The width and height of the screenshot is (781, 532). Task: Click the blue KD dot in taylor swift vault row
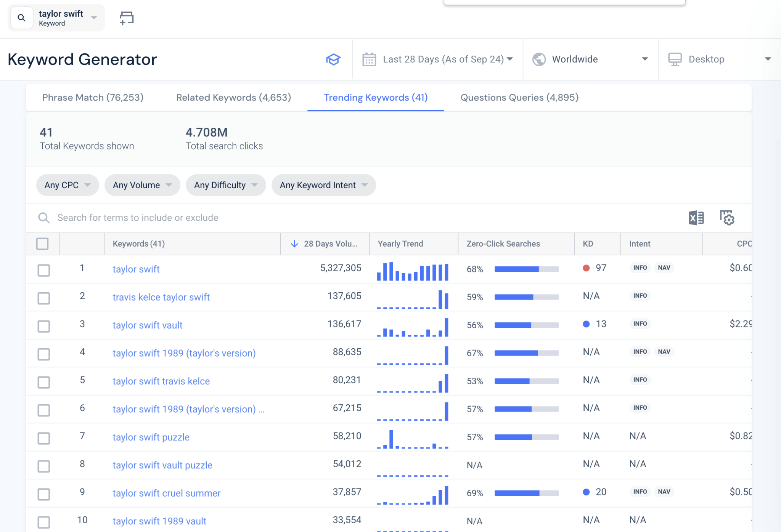click(586, 324)
